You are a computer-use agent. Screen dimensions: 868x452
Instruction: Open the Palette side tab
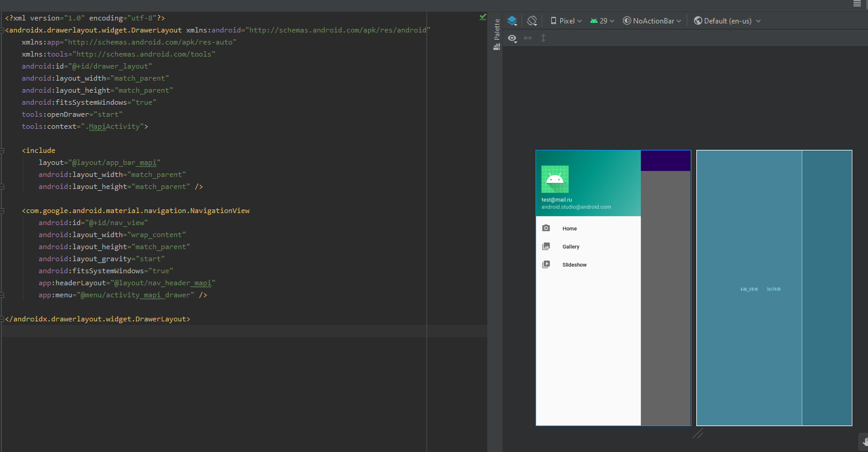pyautogui.click(x=497, y=34)
